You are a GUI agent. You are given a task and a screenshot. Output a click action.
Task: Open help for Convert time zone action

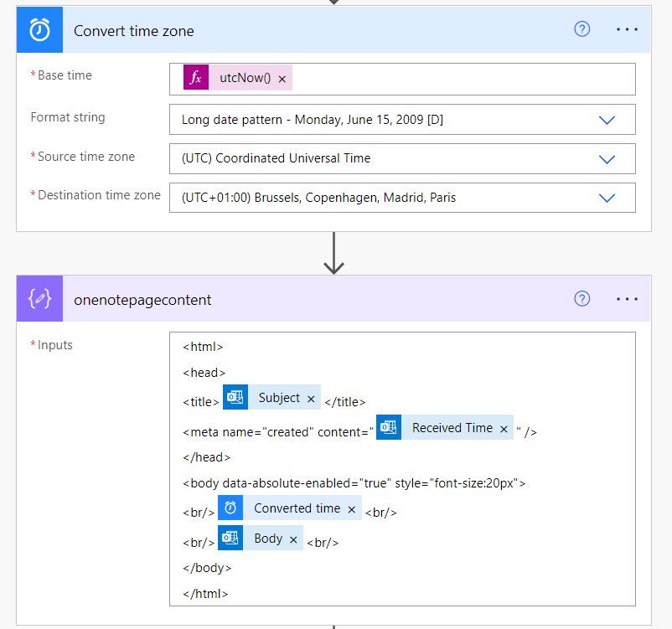point(582,29)
